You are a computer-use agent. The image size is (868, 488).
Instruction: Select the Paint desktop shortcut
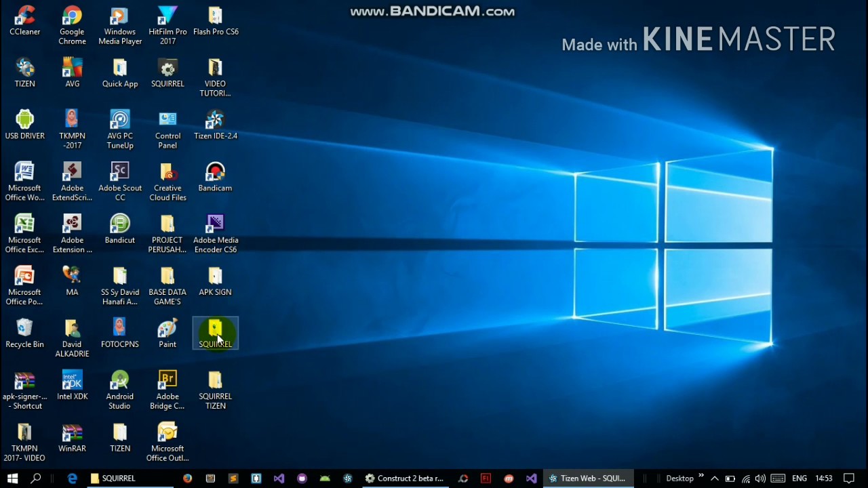(167, 333)
